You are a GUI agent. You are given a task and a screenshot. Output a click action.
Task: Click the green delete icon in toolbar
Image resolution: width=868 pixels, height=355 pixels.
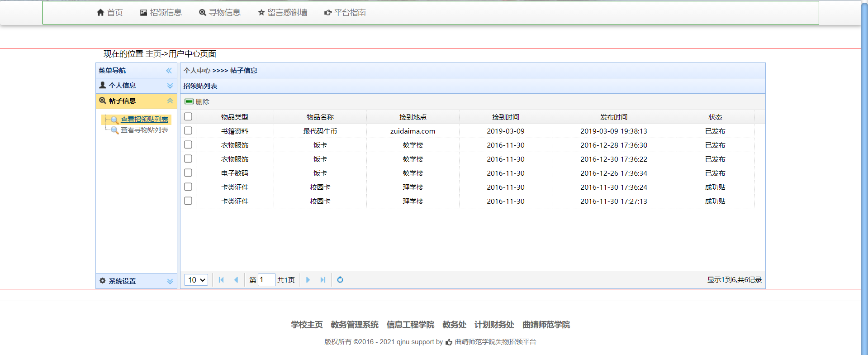[x=189, y=101]
